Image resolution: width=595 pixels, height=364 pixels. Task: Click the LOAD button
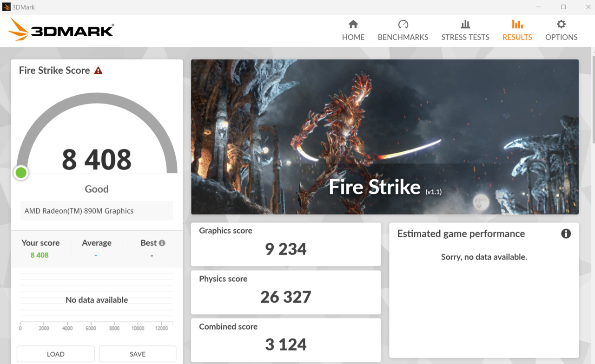(x=56, y=354)
